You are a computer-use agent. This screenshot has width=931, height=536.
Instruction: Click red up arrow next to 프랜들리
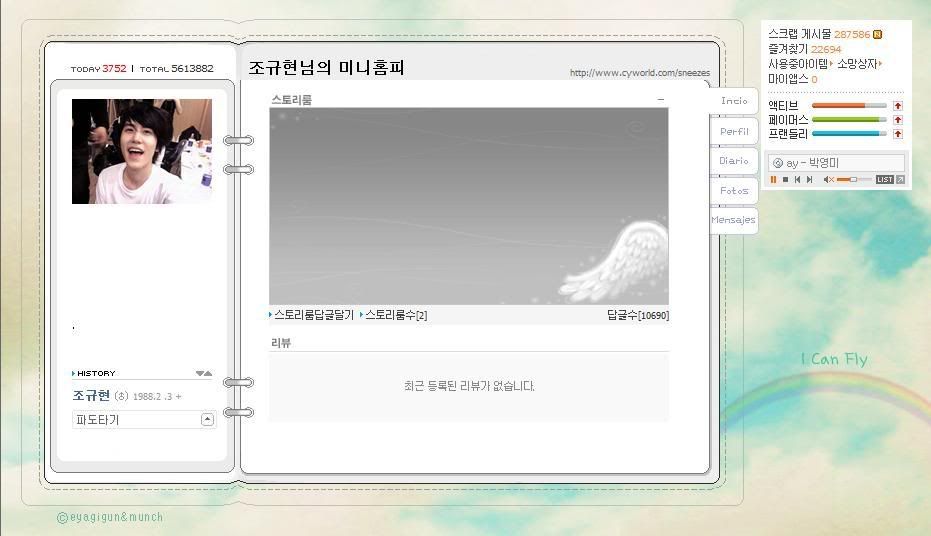[x=898, y=133]
